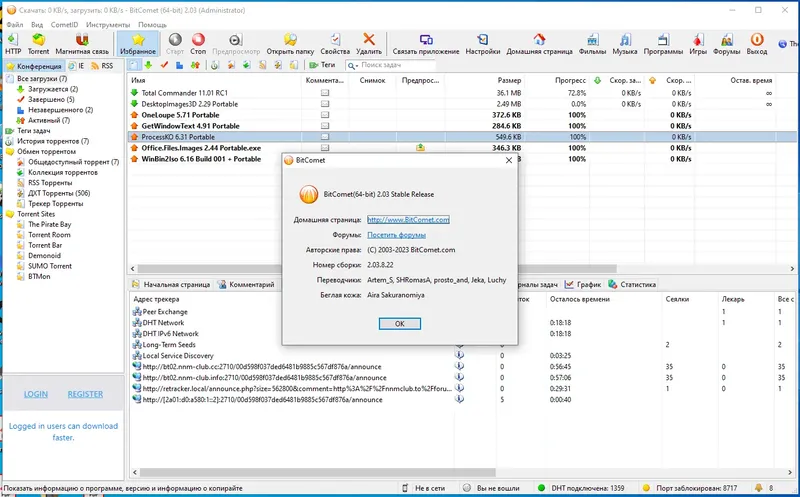Toggle the Теги tags filter button
This screenshot has width=800, height=497.
click(322, 65)
